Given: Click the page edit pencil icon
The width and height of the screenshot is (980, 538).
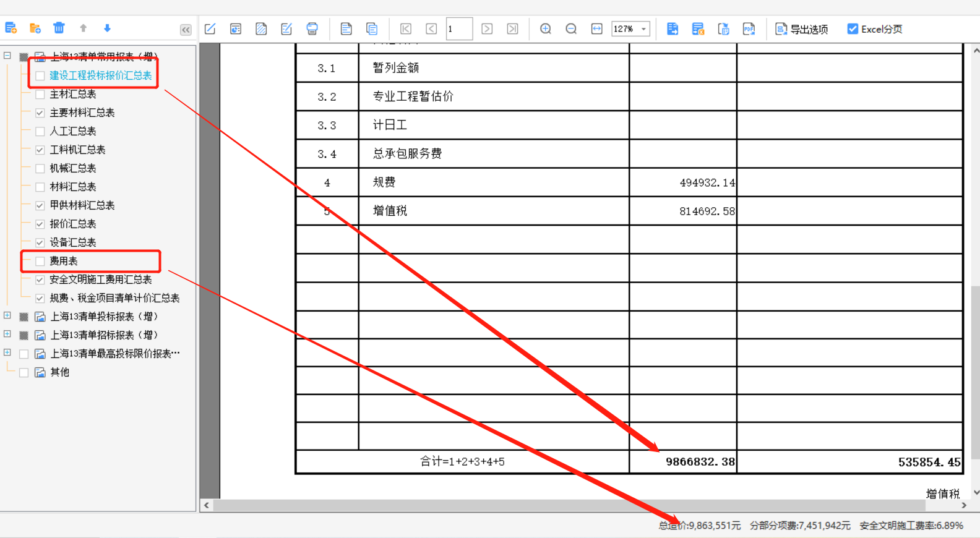Looking at the screenshot, I should [286, 28].
